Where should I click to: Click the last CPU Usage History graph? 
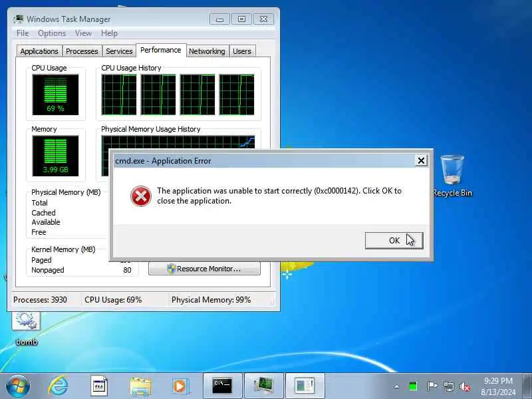pyautogui.click(x=237, y=94)
